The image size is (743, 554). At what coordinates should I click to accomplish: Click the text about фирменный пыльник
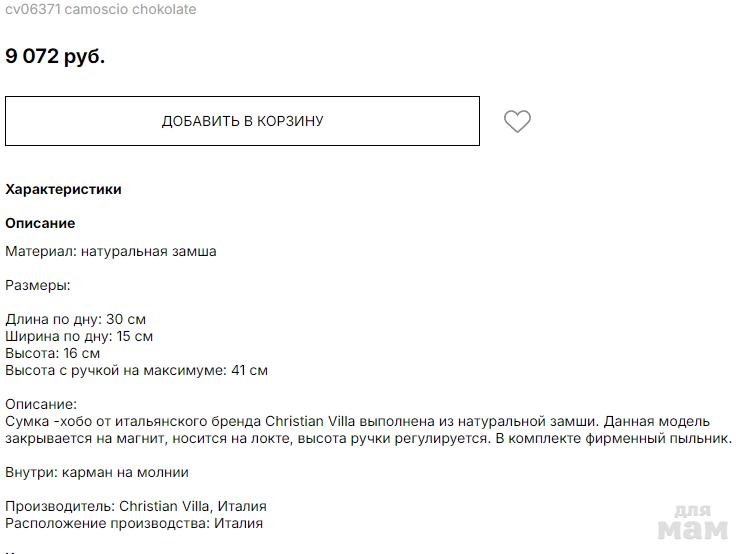coord(660,438)
